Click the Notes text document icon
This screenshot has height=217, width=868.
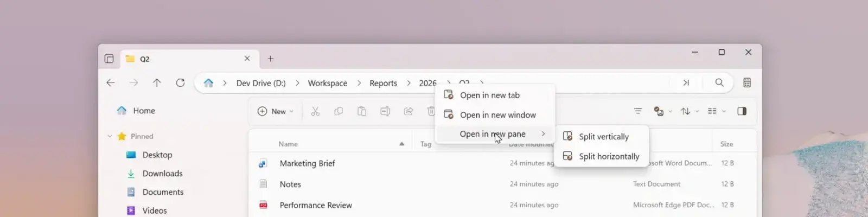click(x=263, y=184)
